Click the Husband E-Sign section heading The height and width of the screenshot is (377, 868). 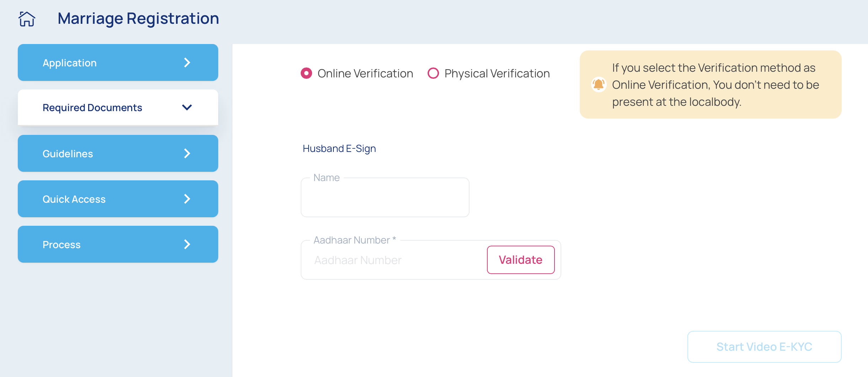tap(339, 148)
